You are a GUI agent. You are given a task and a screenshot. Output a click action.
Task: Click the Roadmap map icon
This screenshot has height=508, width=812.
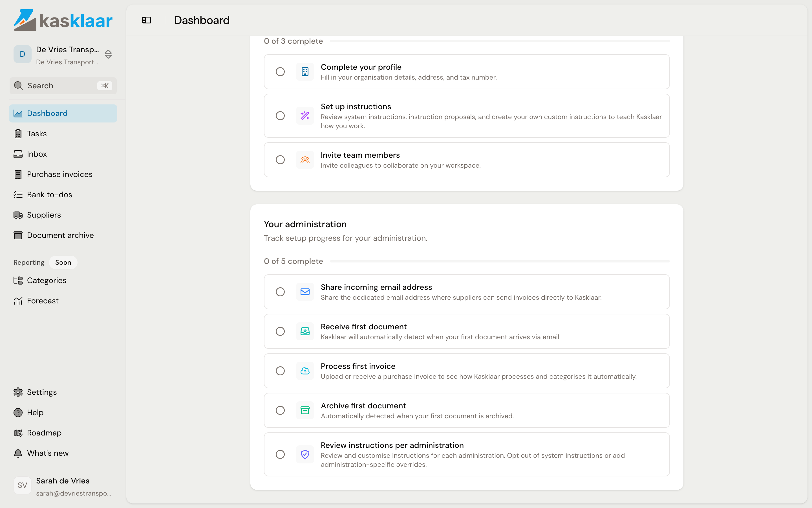pyautogui.click(x=18, y=433)
